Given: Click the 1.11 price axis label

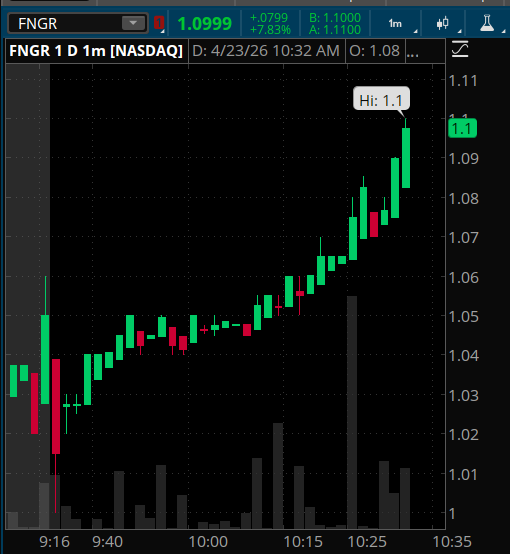Looking at the screenshot, I should click(463, 81).
